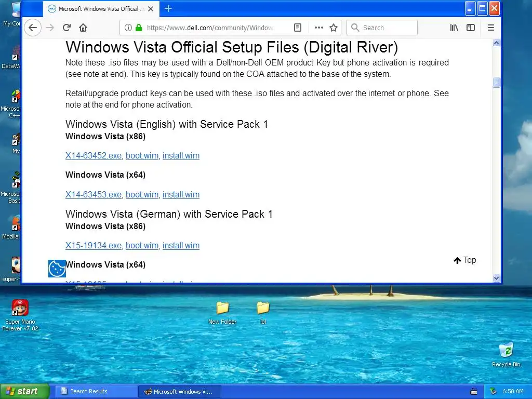Jump to the top with the Top link
Image resolution: width=532 pixels, height=399 pixels.
465,260
